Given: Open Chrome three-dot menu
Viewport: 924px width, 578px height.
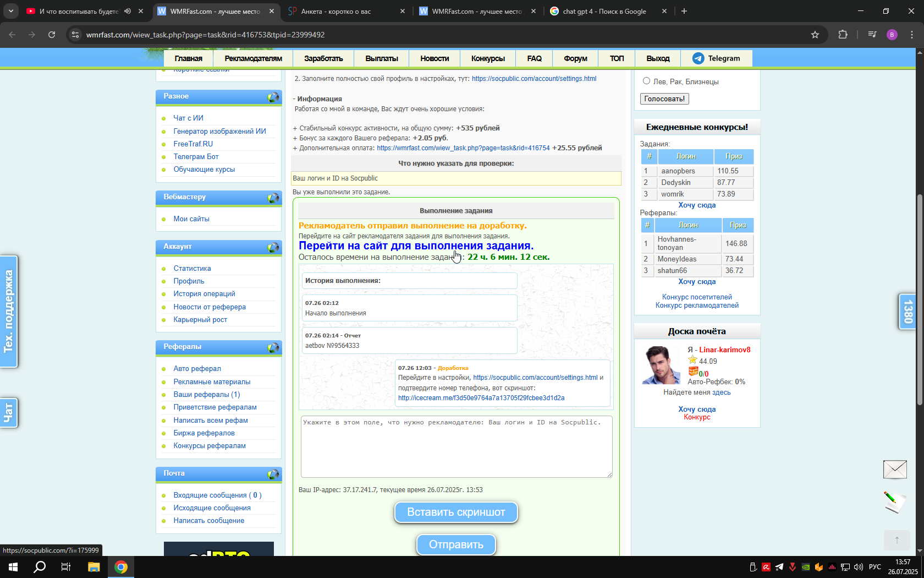Looking at the screenshot, I should [912, 35].
